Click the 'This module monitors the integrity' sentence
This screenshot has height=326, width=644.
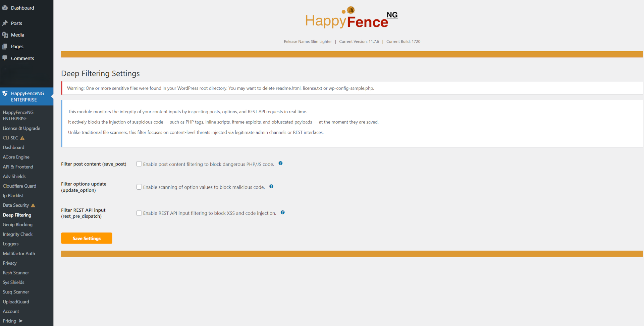pos(187,112)
